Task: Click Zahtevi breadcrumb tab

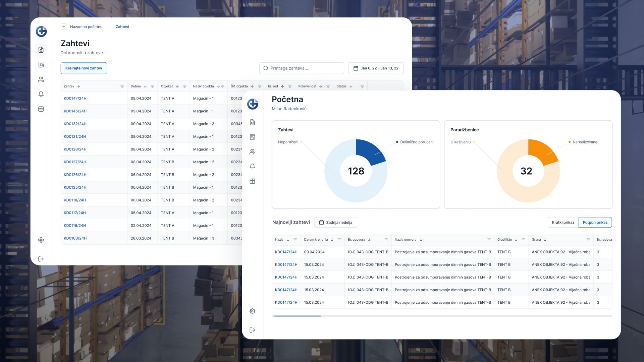Action: (122, 27)
